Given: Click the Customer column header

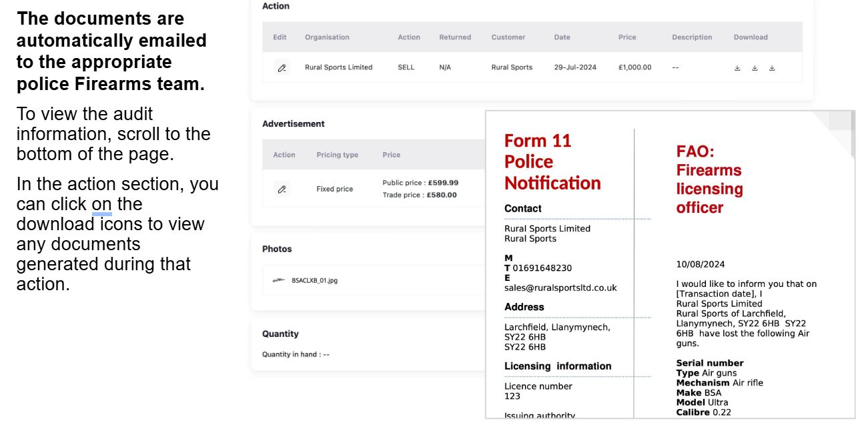Looking at the screenshot, I should pyautogui.click(x=508, y=37).
